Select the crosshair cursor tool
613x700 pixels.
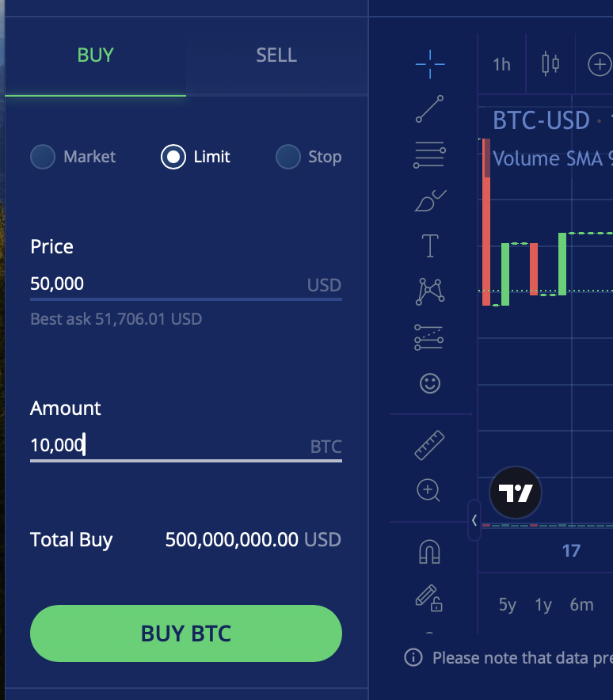[x=429, y=64]
